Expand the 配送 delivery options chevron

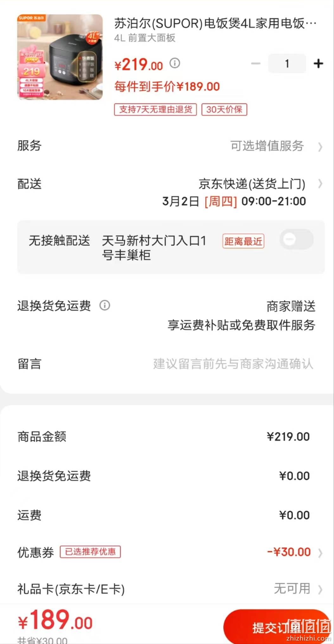320,184
